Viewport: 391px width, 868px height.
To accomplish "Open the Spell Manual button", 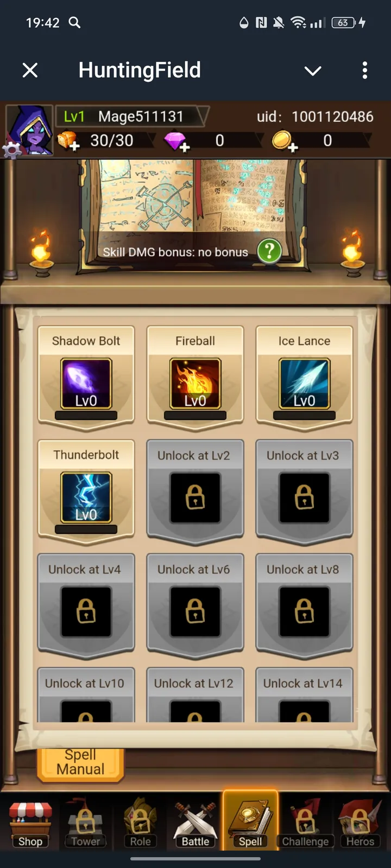I will [x=80, y=763].
